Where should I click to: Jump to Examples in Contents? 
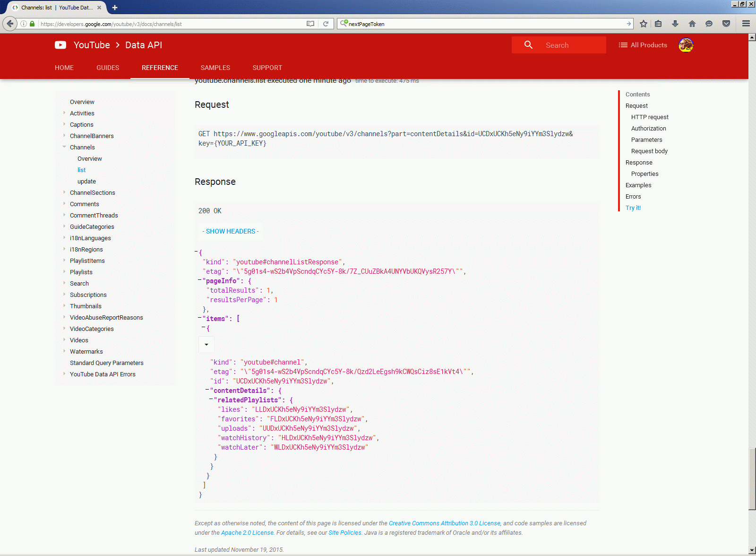(x=638, y=185)
